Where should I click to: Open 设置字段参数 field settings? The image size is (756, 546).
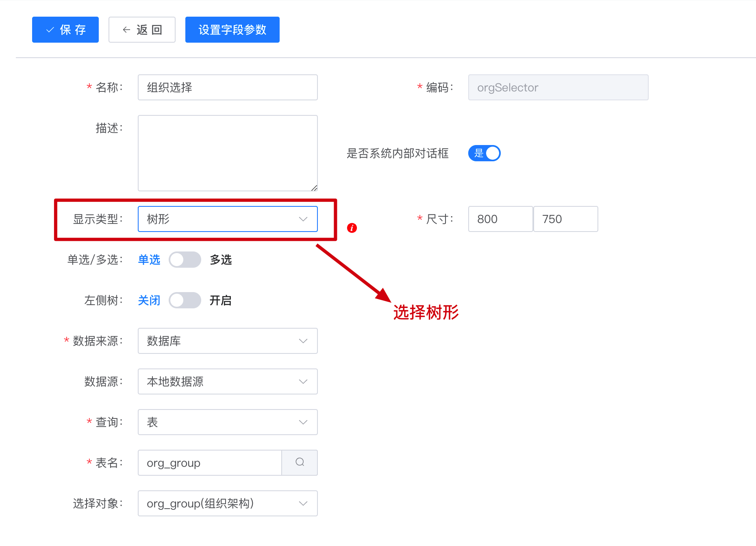(x=232, y=30)
